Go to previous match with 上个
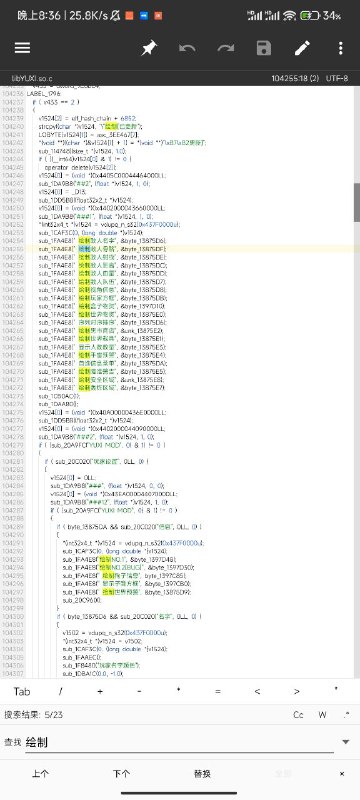360x800 pixels. click(40, 773)
